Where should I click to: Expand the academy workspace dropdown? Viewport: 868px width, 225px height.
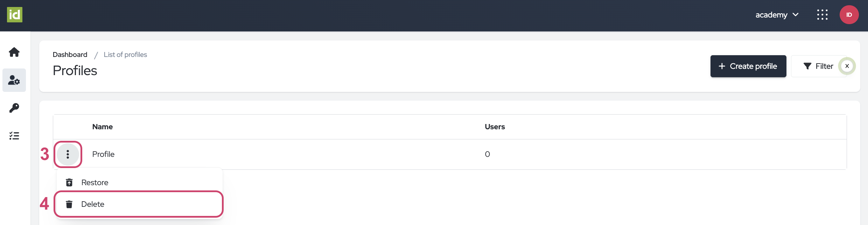[771, 15]
